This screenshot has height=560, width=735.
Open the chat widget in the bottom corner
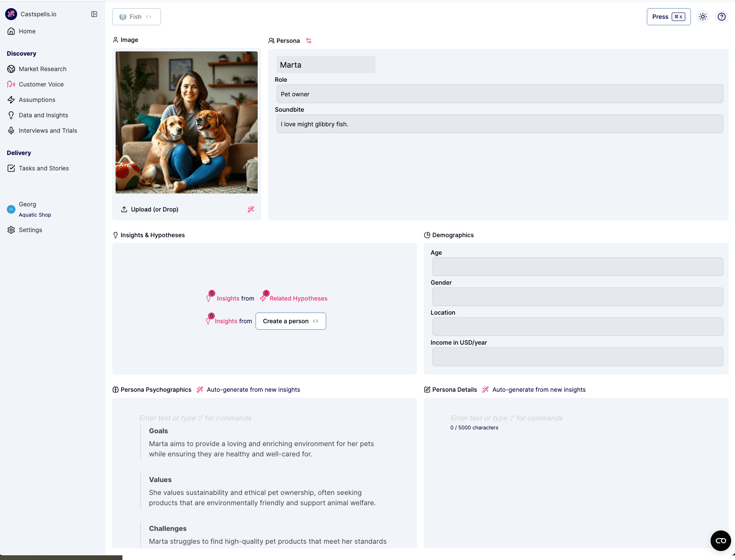pos(720,540)
